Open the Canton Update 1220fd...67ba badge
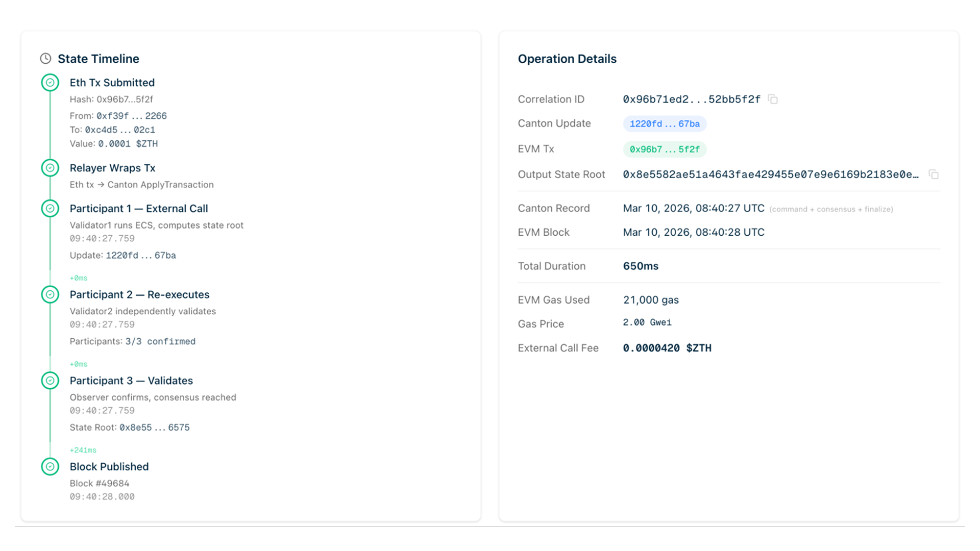This screenshot has height=551, width=980. 664,124
